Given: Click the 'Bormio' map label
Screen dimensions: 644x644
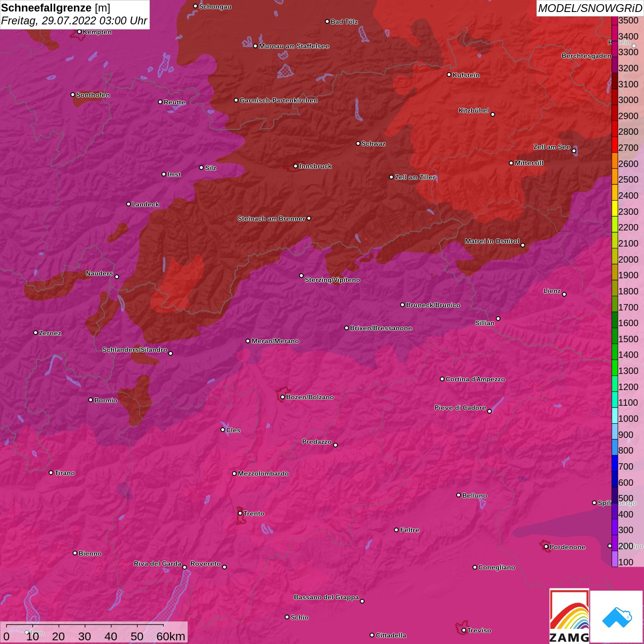Looking at the screenshot, I should [106, 400].
